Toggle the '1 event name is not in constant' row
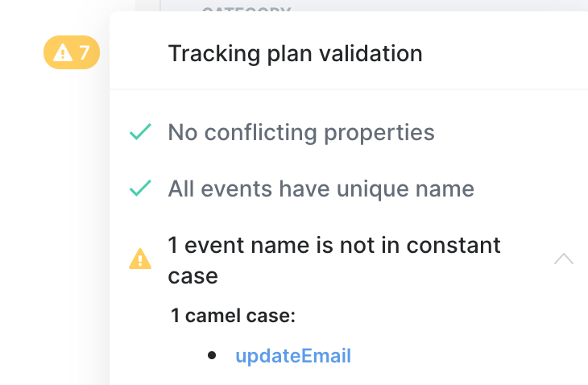The image size is (588, 385). [333, 245]
